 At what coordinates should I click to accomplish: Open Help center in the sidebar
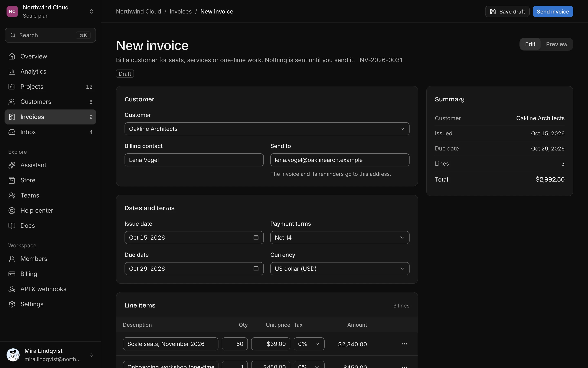click(x=50, y=211)
